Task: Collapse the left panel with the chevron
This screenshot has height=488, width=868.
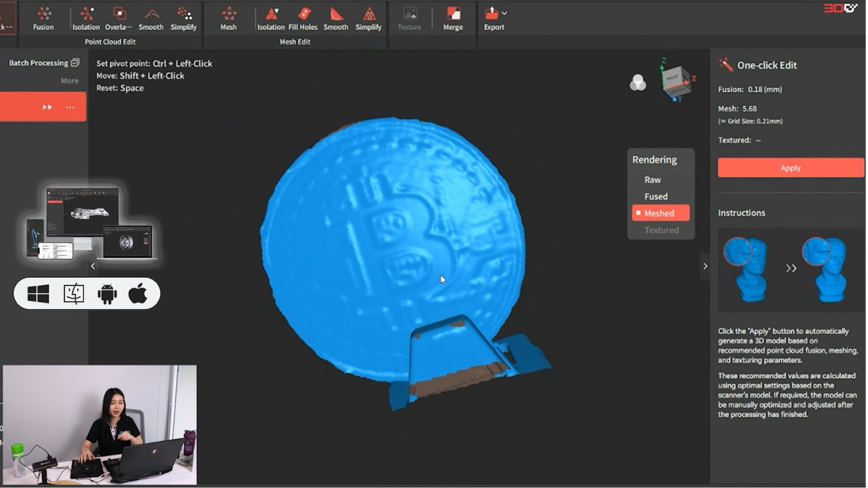Action: pyautogui.click(x=93, y=266)
